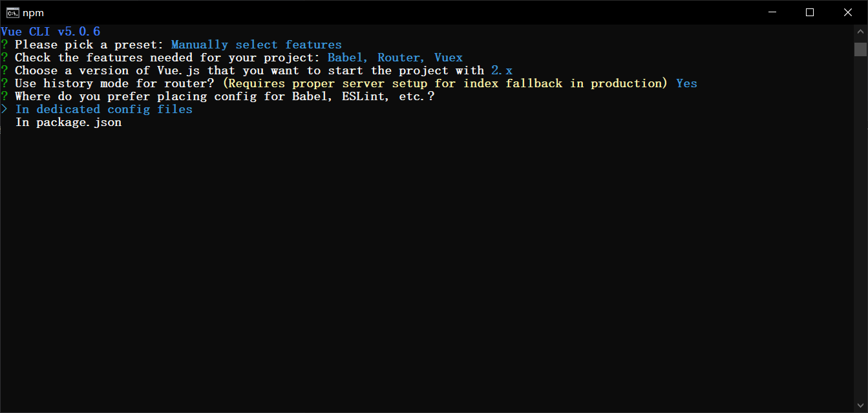Click the blue selection arrow before dedicated config
The height and width of the screenshot is (413, 868).
pos(5,109)
